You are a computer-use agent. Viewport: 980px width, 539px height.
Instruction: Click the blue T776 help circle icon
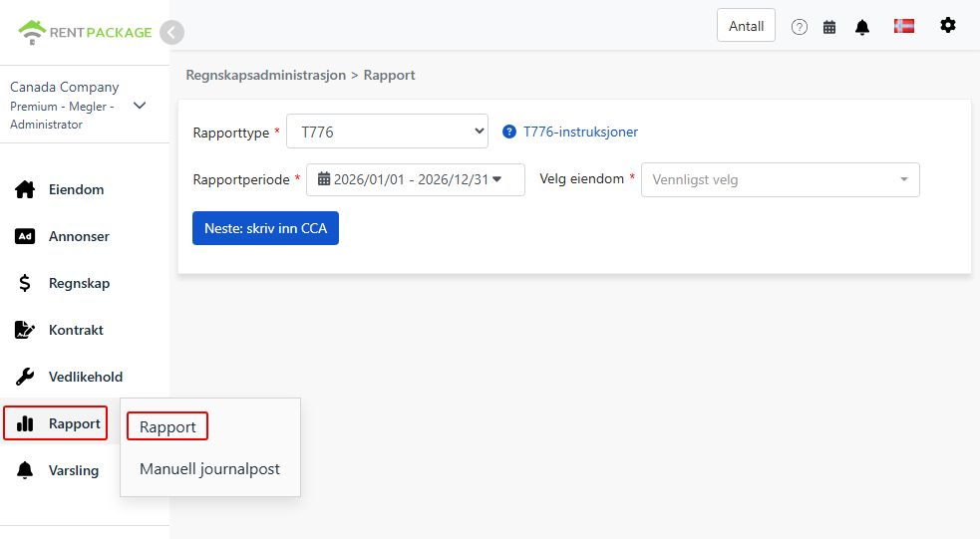(509, 132)
